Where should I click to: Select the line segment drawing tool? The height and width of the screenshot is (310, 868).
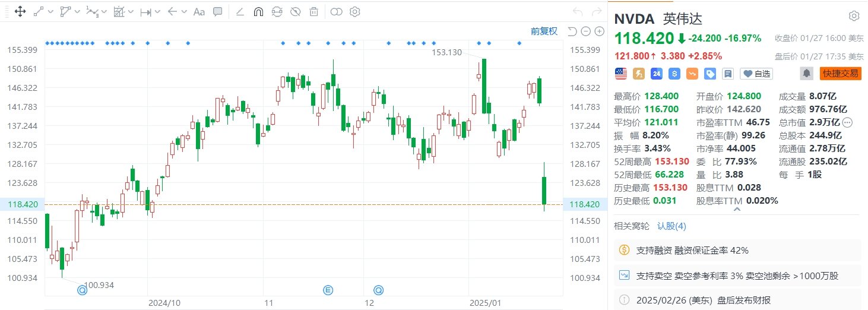coord(39,11)
